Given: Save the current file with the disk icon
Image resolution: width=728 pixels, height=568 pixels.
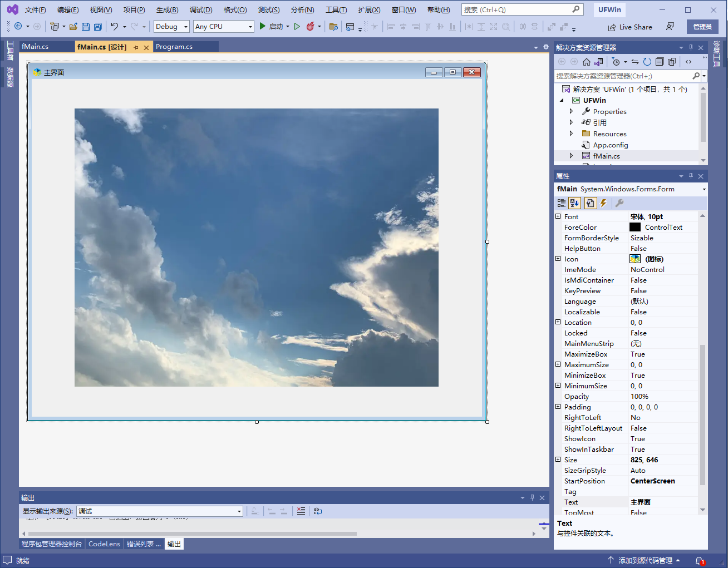Looking at the screenshot, I should click(x=86, y=26).
